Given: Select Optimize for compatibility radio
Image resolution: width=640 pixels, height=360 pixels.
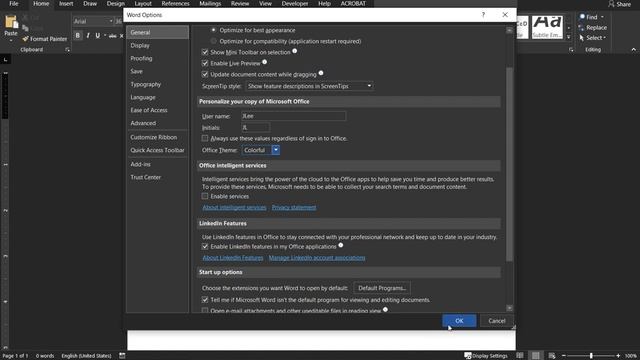Looking at the screenshot, I should (213, 41).
